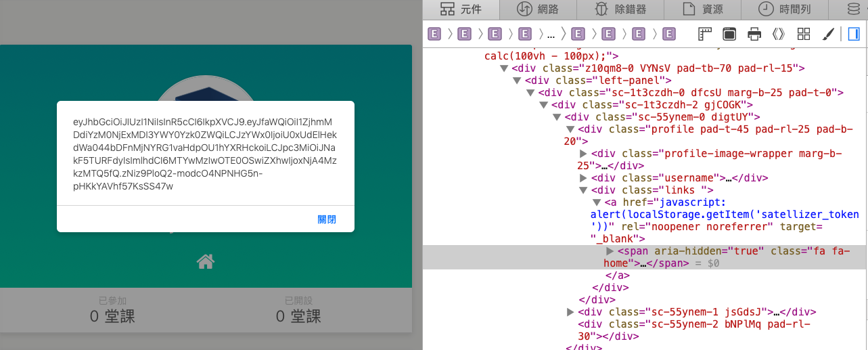This screenshot has height=350, width=868.
Task: Click the 元件 tab's element tree icon
Action: 447,9
